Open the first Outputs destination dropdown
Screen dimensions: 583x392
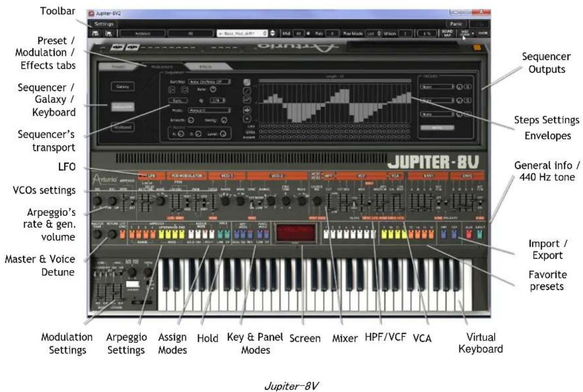pos(437,87)
